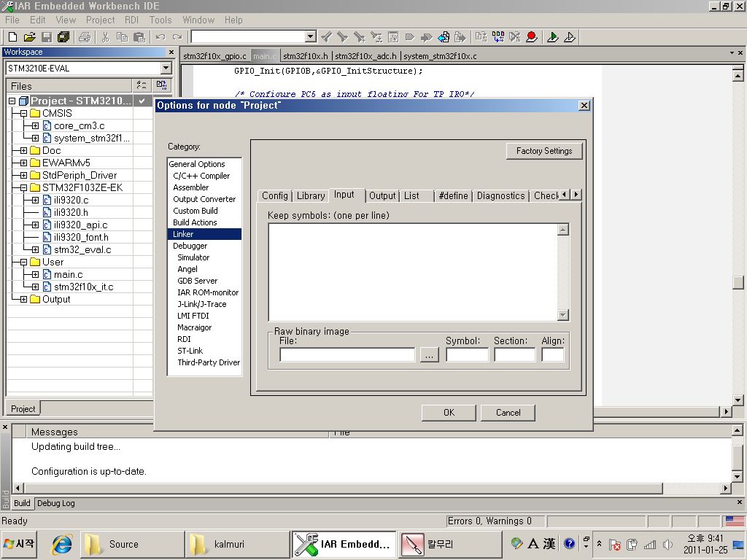Screen dimensions: 747x560
Task: Open the Source folder from the taskbar
Action: click(x=133, y=544)
